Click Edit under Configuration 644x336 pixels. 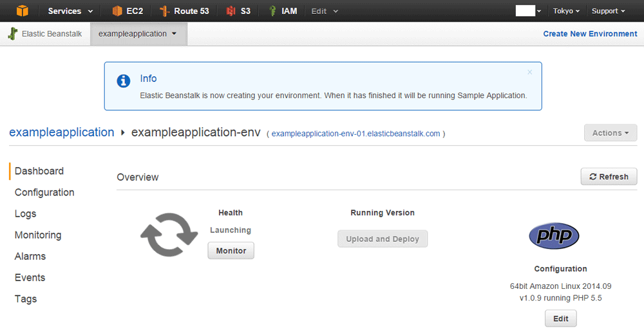click(561, 319)
